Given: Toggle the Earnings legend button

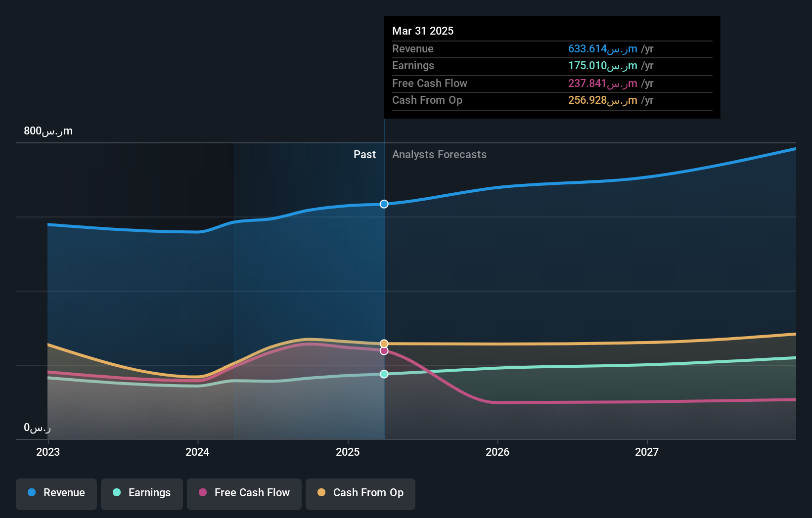Looking at the screenshot, I should click(x=142, y=494).
